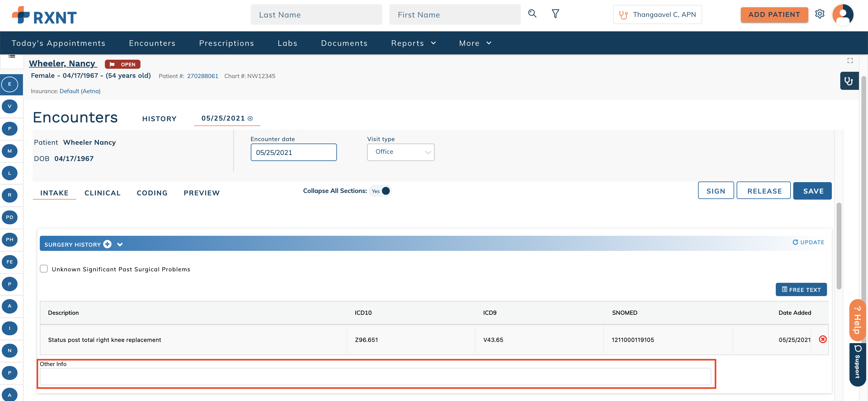Image resolution: width=868 pixels, height=401 pixels.
Task: Expand the patient view to fullscreen
Action: 850,60
